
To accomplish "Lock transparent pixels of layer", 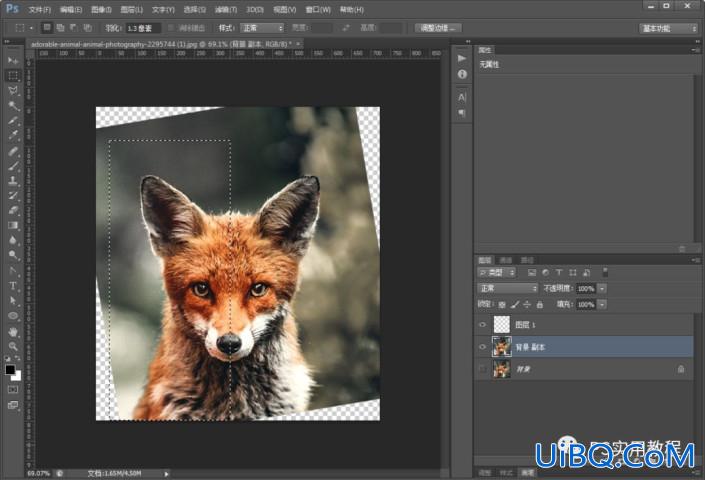I will tap(502, 305).
